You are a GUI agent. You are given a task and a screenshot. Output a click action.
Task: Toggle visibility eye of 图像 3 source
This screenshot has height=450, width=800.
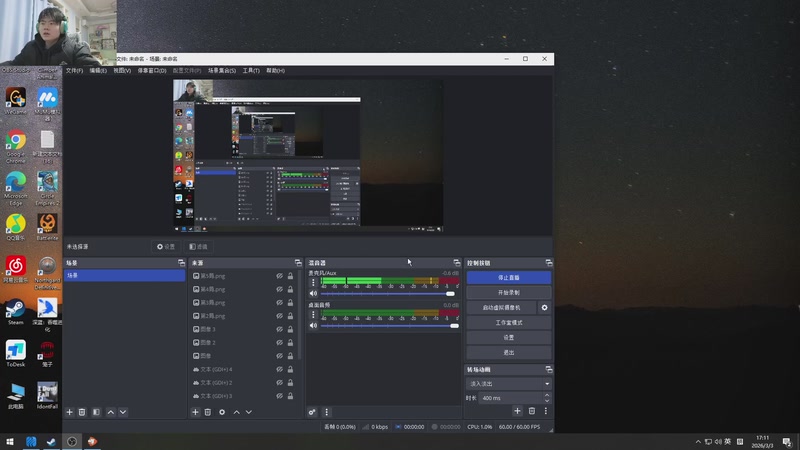click(280, 329)
